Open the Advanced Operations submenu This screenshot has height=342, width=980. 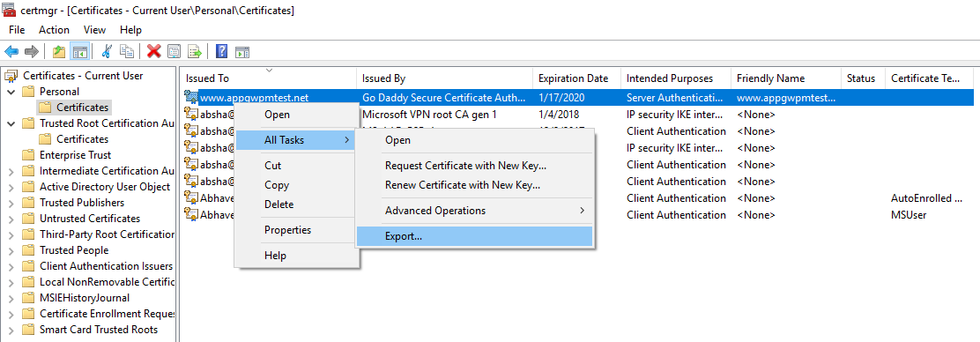(474, 211)
